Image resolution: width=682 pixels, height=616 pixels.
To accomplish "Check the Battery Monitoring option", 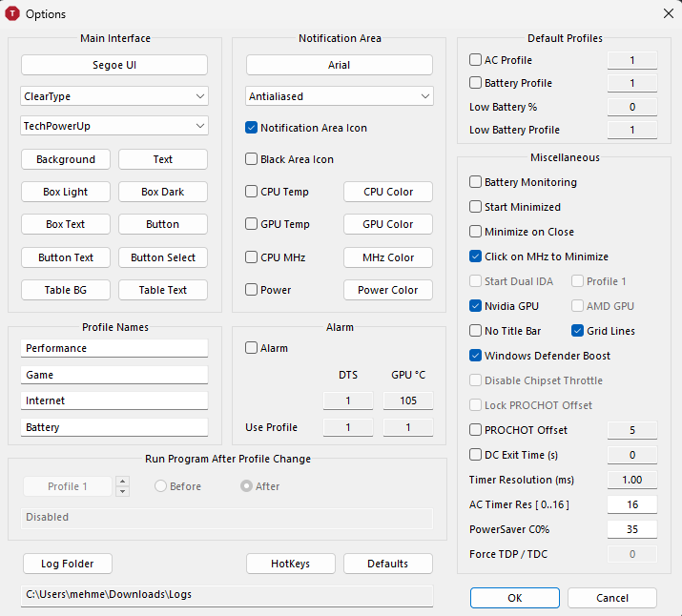I will (475, 182).
